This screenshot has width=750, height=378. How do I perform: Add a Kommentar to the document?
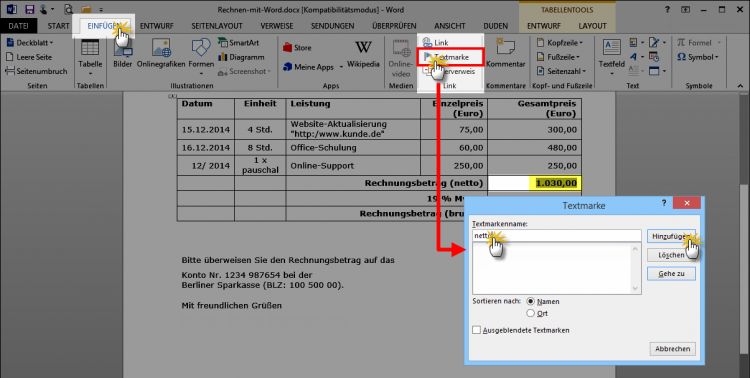point(506,54)
